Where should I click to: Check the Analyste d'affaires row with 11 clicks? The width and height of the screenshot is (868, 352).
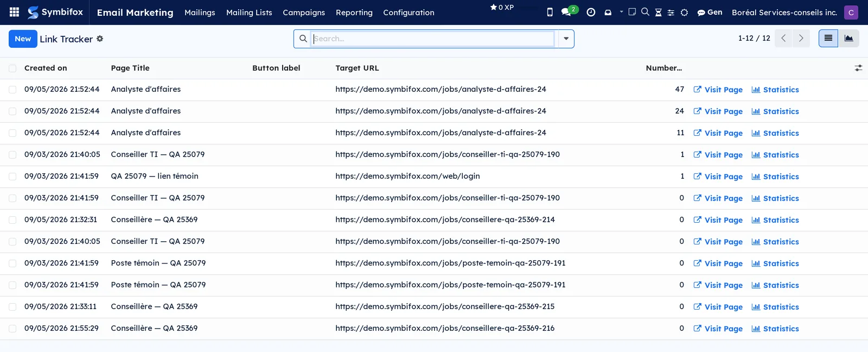12,133
